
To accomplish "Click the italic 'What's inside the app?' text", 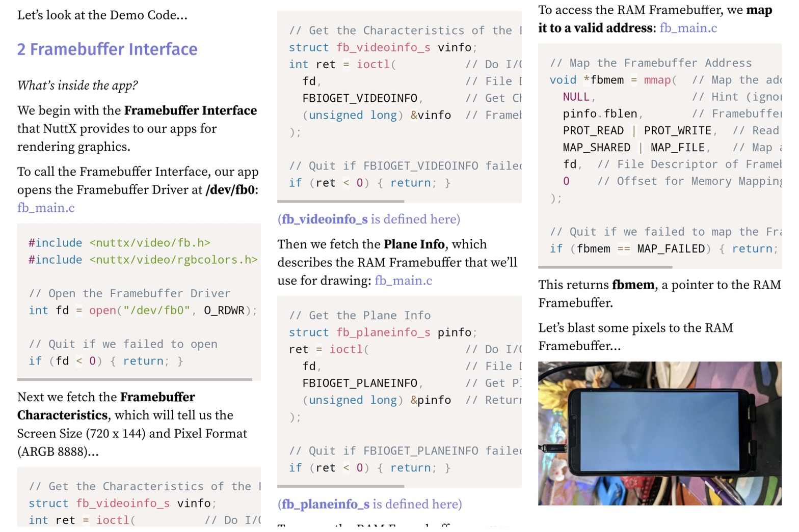I will [x=77, y=86].
